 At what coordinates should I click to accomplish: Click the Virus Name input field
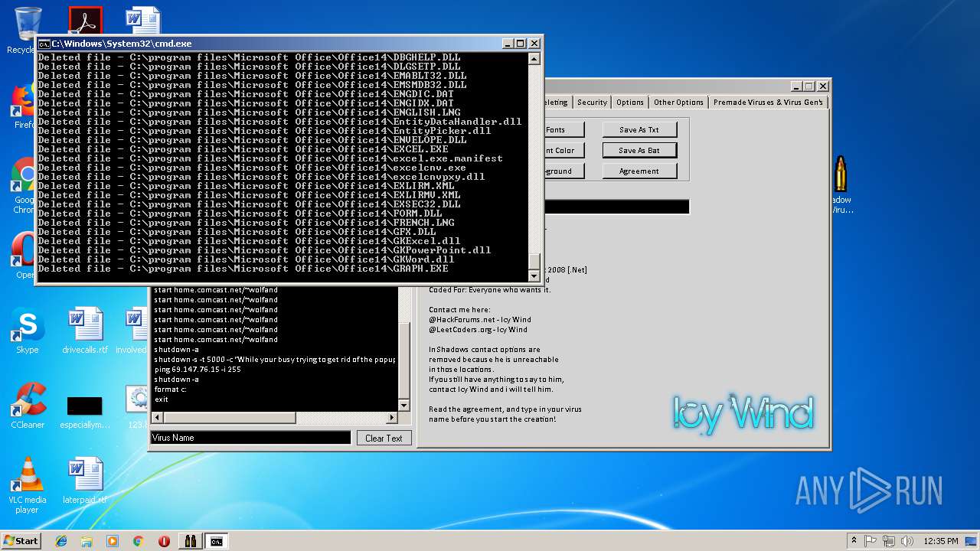pos(250,438)
